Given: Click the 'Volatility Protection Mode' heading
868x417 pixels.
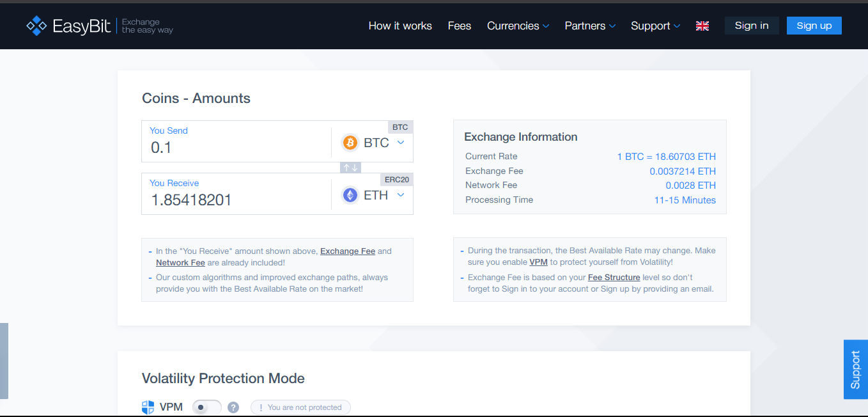Looking at the screenshot, I should (x=223, y=378).
